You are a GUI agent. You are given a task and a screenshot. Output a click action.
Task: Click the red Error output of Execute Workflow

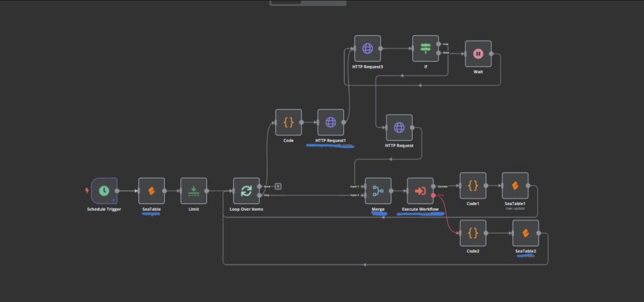coord(433,195)
